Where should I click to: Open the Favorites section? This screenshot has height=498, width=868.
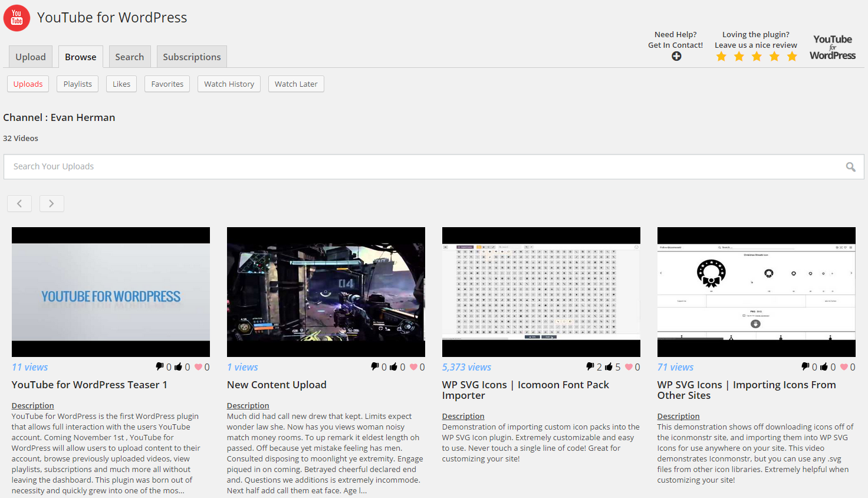coord(167,84)
